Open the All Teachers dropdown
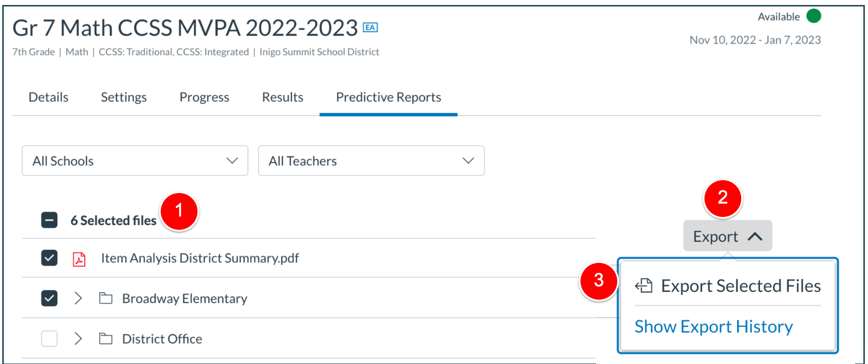Screen dimensions: 868x364 point(371,161)
